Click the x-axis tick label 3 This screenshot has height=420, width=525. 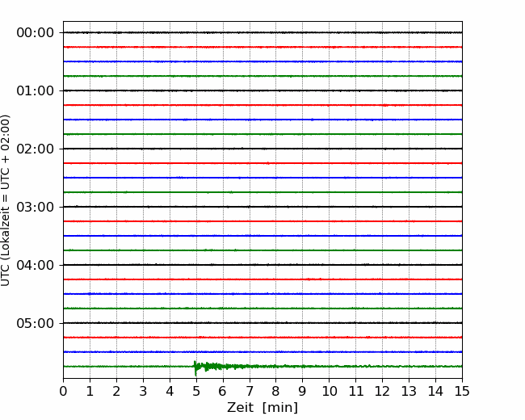coord(143,391)
